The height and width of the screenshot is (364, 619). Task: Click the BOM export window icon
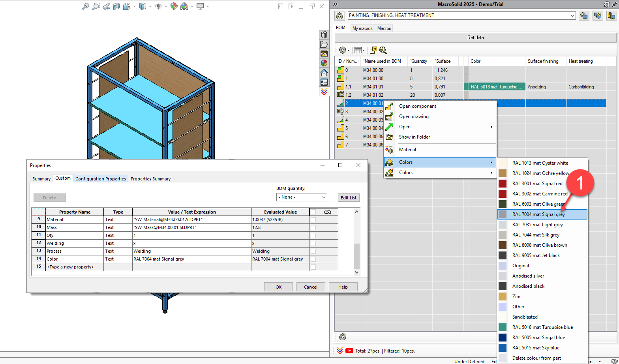point(373,50)
